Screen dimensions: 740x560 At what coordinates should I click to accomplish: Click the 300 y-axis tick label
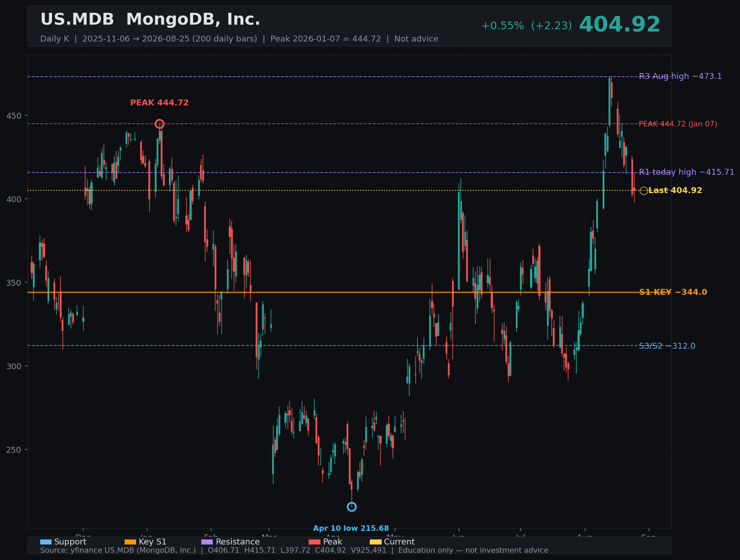tap(14, 366)
